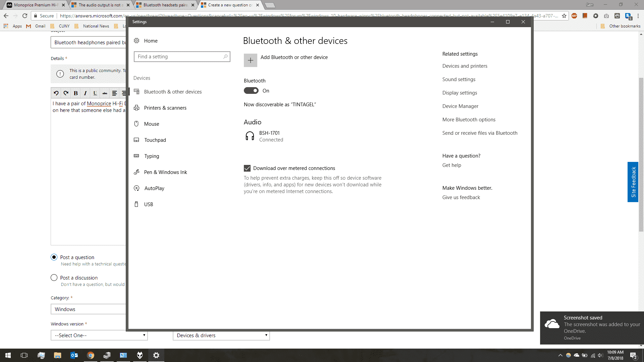Open the Other bookmarks folder
The width and height of the screenshot is (644, 362).
[x=621, y=26]
